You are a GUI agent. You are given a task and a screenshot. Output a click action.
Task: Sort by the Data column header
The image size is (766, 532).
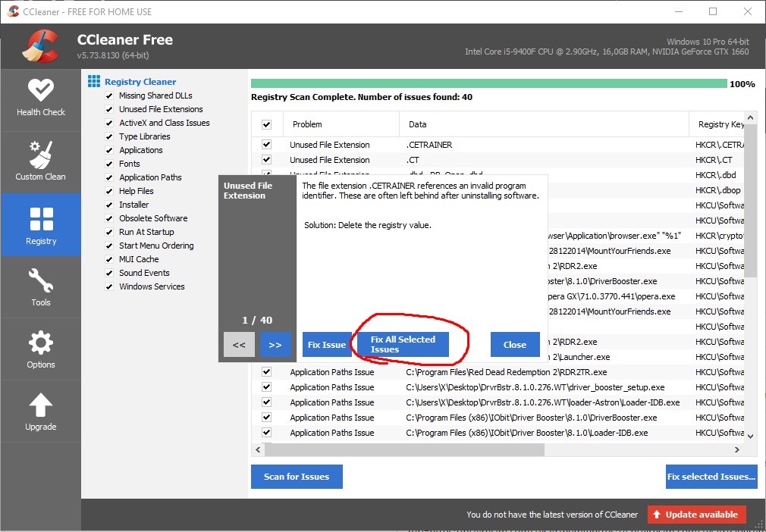click(544, 124)
